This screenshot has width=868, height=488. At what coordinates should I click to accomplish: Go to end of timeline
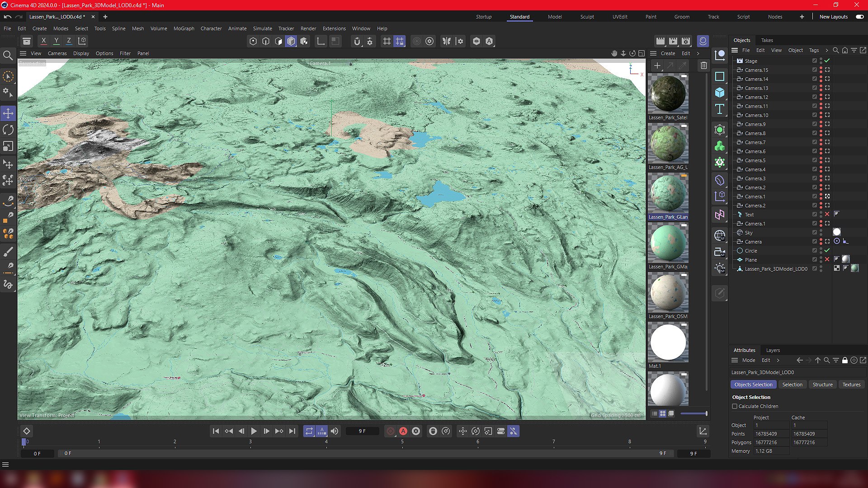point(292,431)
